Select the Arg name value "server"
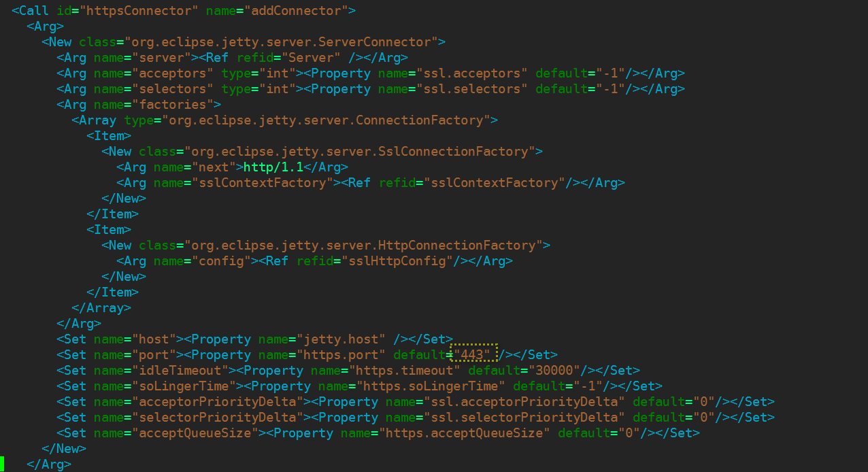 coord(161,58)
